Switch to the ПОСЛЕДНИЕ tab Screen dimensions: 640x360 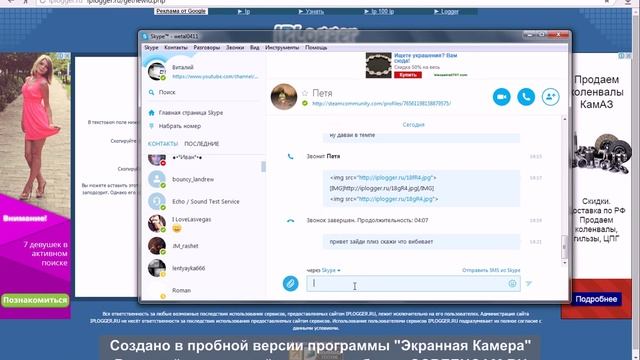pyautogui.click(x=202, y=144)
